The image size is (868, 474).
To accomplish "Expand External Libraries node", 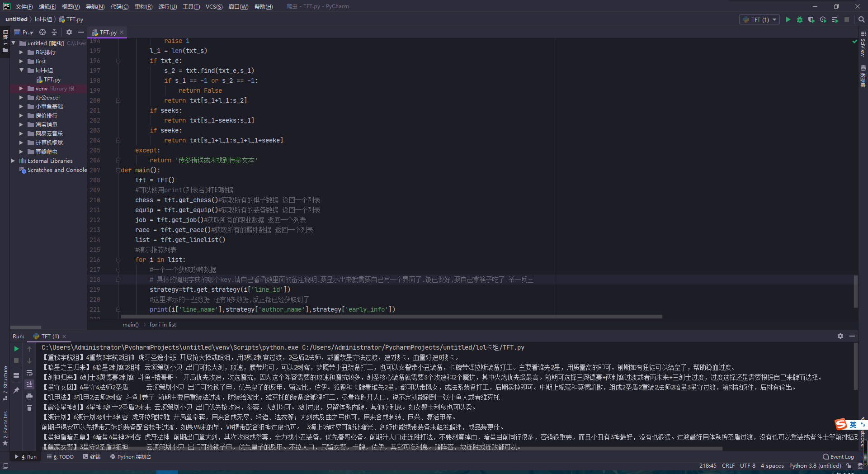I will point(13,161).
